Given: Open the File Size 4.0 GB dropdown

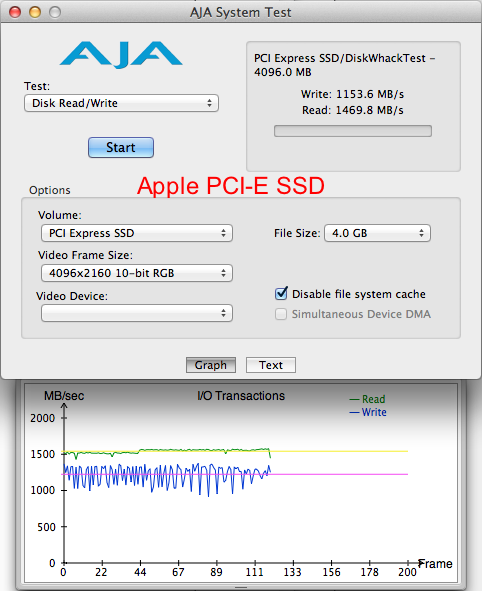Looking at the screenshot, I should (377, 233).
